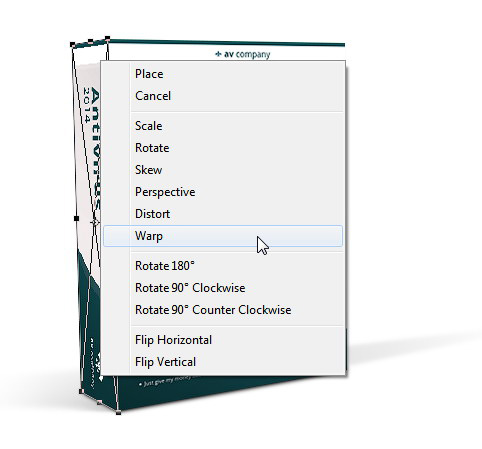Select the Rotate menu entry

223,148
